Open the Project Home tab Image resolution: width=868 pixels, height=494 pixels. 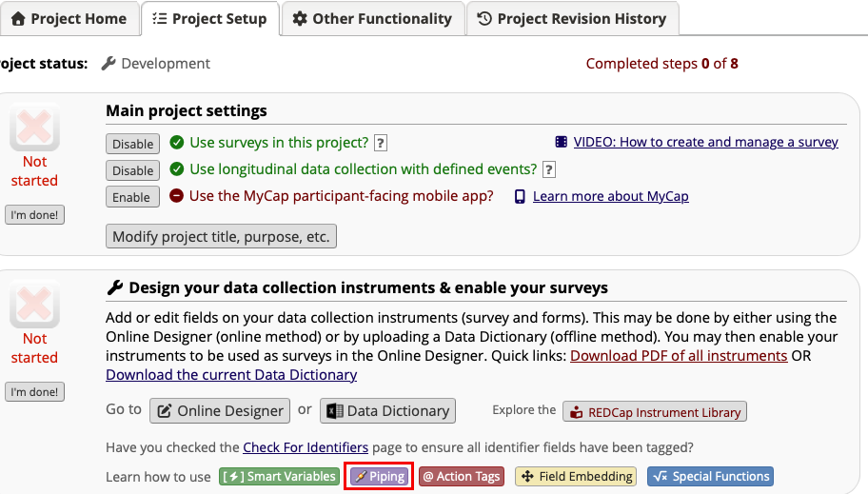69,19
